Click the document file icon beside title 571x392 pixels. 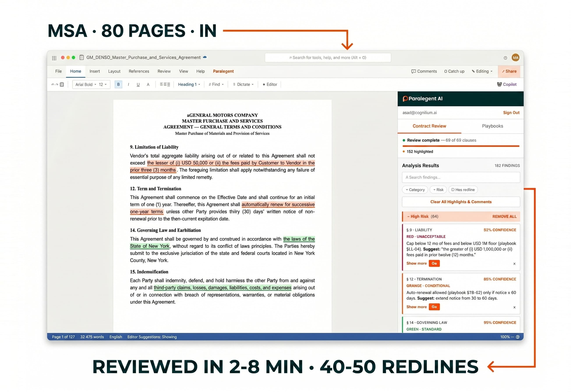(82, 58)
